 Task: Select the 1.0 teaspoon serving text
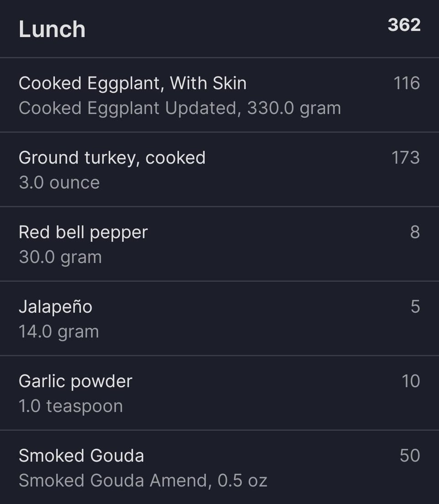click(x=70, y=406)
